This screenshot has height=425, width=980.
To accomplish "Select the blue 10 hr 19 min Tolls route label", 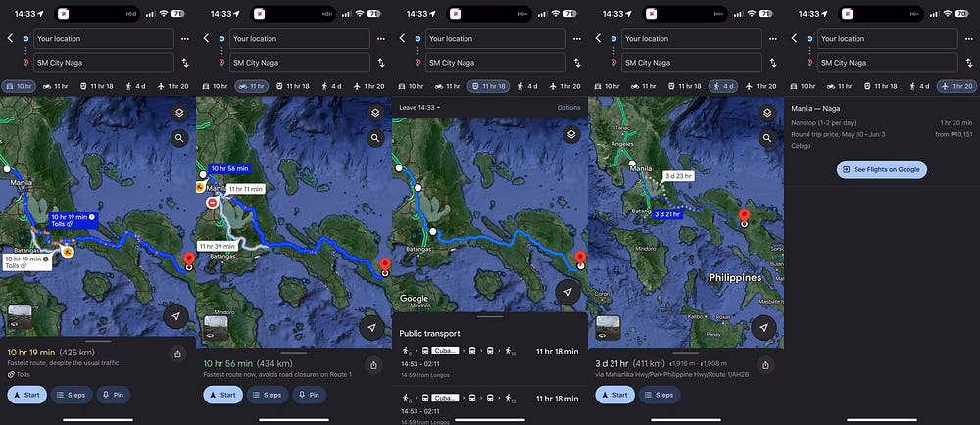I will [73, 219].
